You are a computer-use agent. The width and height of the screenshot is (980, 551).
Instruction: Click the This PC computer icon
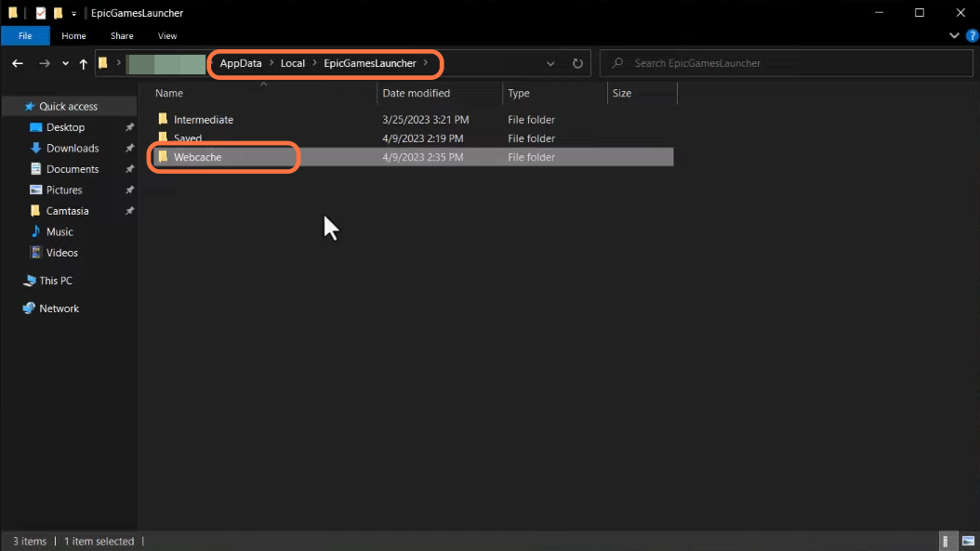click(x=29, y=281)
